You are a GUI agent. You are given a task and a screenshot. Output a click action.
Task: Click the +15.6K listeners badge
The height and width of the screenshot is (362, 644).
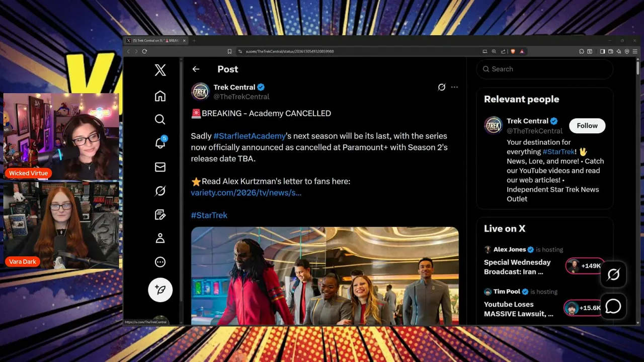[x=584, y=308]
